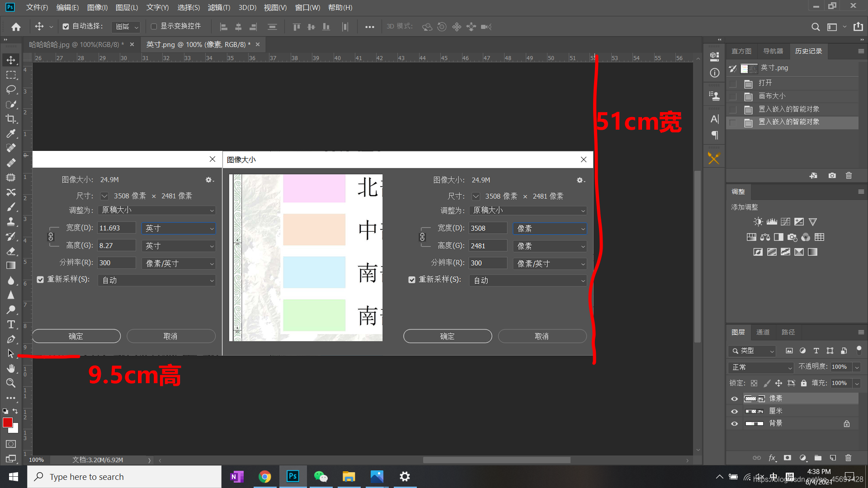
Task: Select the Hand tool
Action: tap(11, 368)
